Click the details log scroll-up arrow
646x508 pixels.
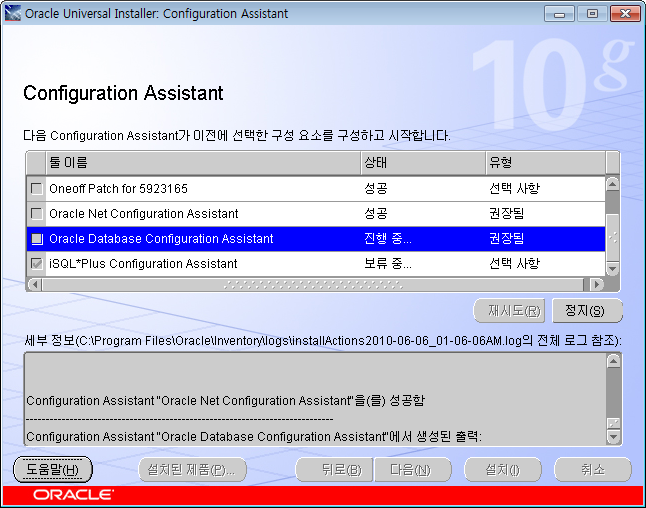pyautogui.click(x=613, y=361)
